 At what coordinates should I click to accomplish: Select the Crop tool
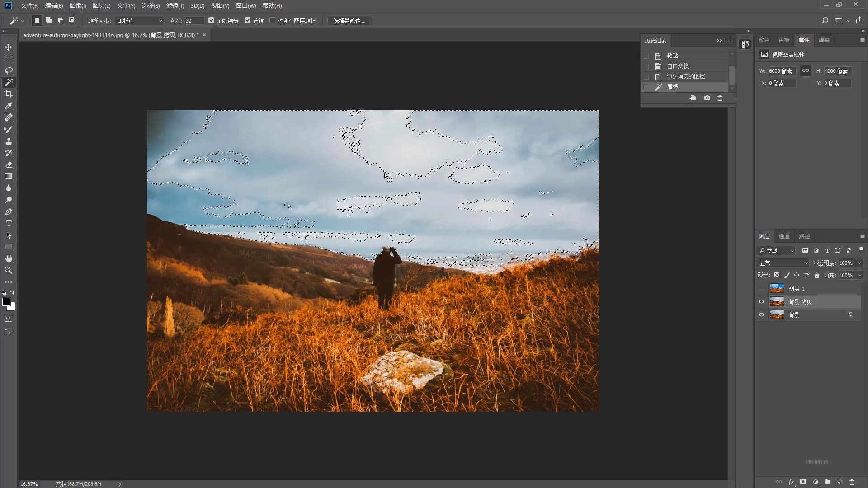(9, 94)
